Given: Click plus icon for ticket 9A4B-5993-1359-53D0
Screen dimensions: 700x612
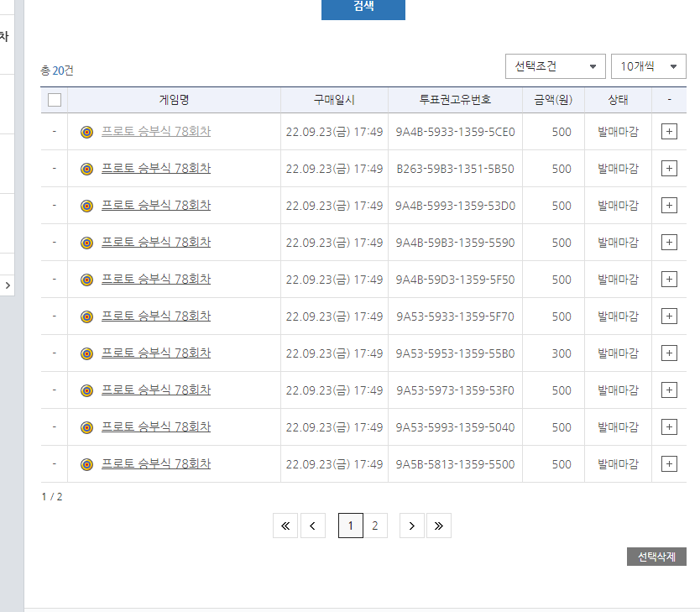Looking at the screenshot, I should tap(669, 206).
